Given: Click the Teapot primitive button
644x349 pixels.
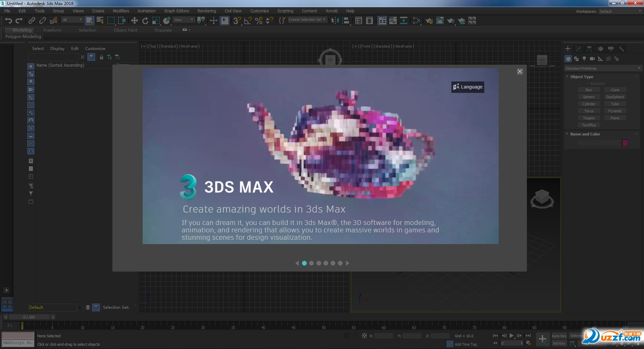Looking at the screenshot, I should click(589, 118).
